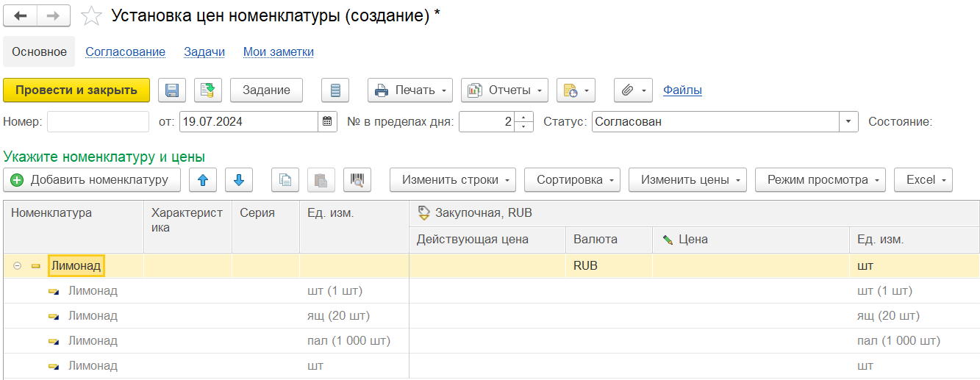Click the post document icon
980x380 pixels.
(208, 90)
